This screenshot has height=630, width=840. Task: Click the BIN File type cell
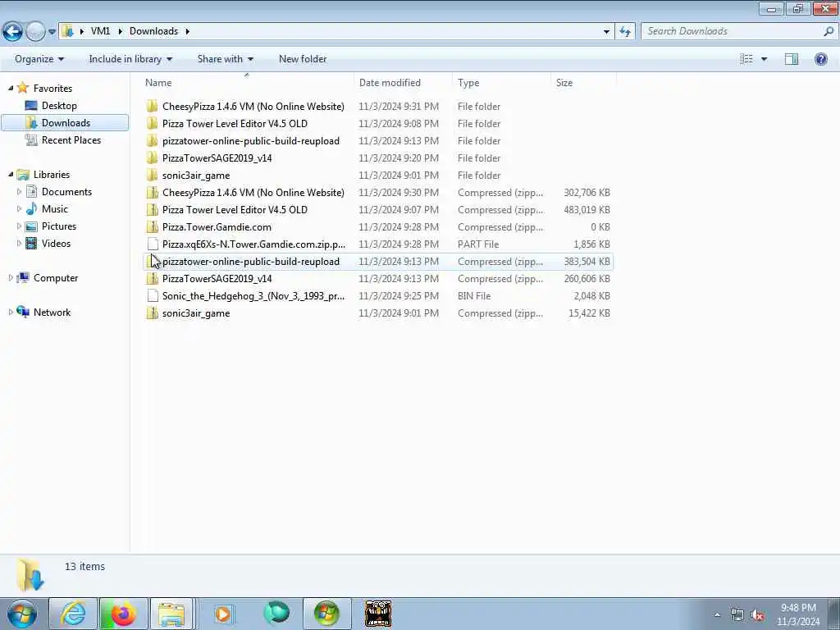[473, 295]
